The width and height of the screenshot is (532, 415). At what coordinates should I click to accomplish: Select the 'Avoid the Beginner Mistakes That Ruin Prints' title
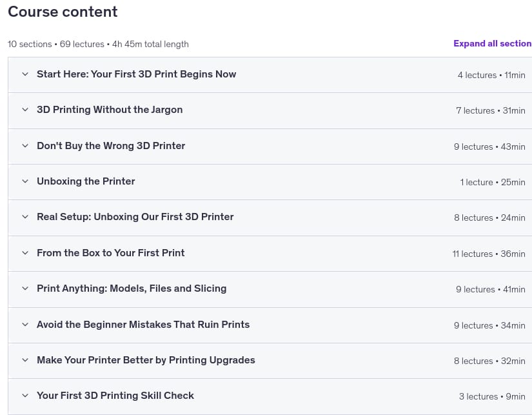(x=143, y=325)
